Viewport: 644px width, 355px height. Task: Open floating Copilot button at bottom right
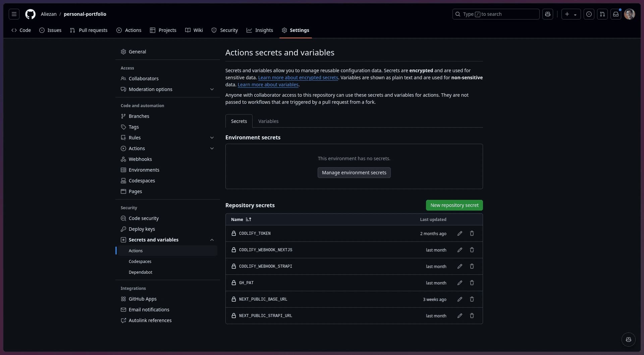coord(629,340)
